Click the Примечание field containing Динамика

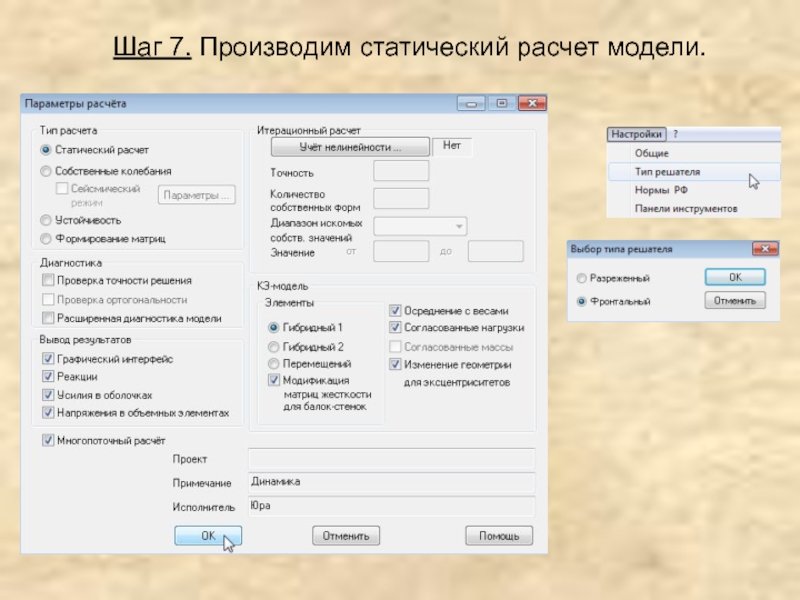[x=391, y=483]
